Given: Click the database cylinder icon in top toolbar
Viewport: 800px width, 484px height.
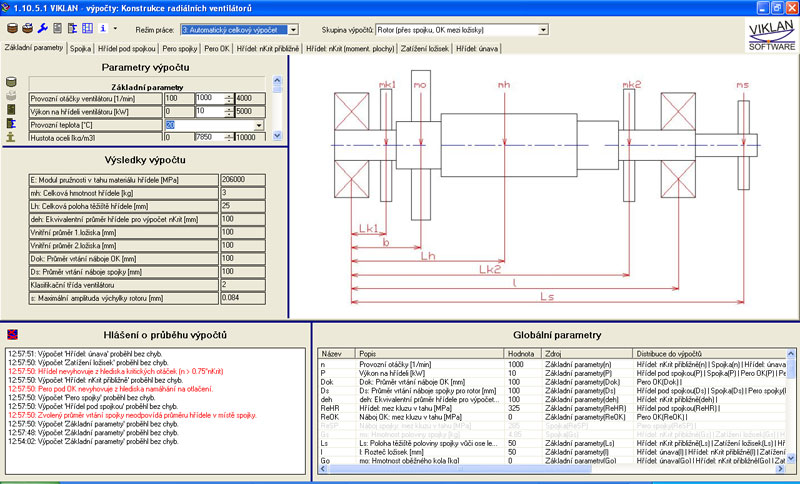Looking at the screenshot, I should tap(11, 29).
